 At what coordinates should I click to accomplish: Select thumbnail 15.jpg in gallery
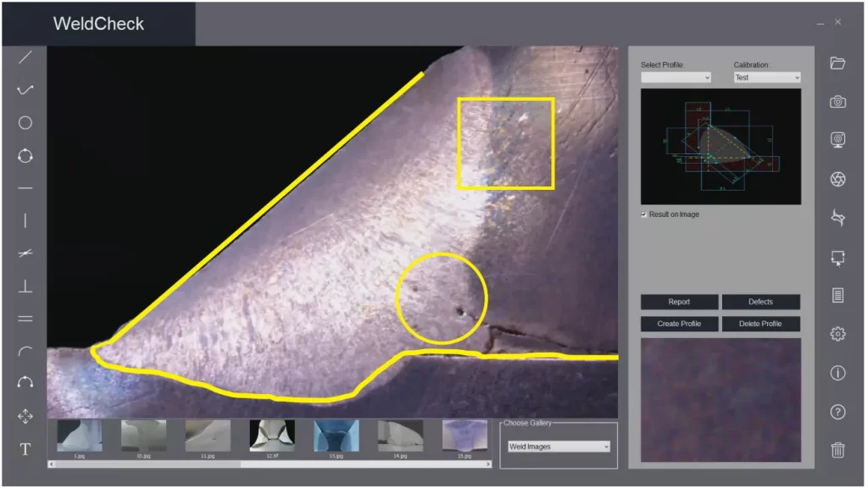[x=465, y=436]
